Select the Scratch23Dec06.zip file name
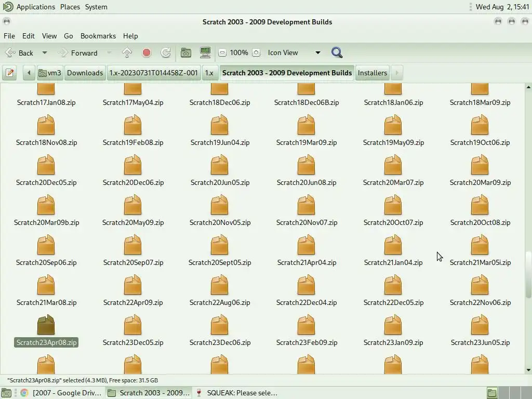The image size is (532, 399). [x=220, y=343]
